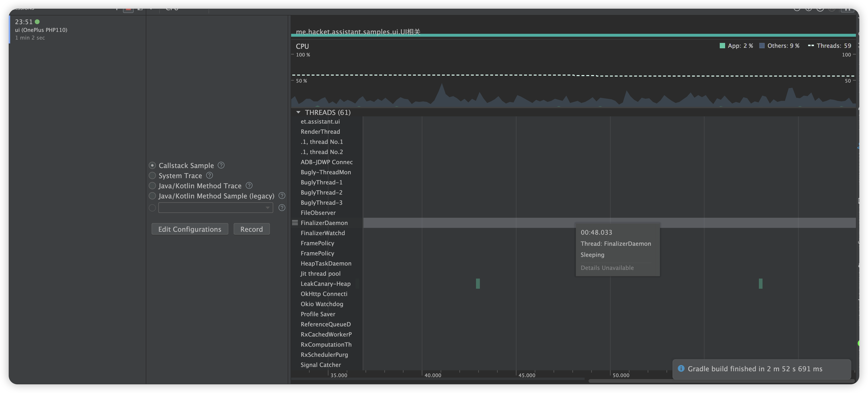Click help icon beside Java/Kotlin Method Trace
Viewport: 868px width, 393px height.
249,185
